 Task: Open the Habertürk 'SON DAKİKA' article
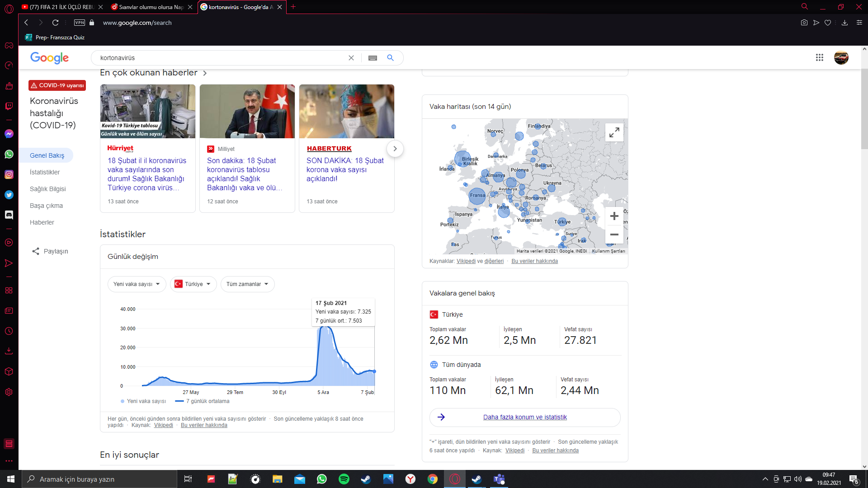(x=345, y=169)
